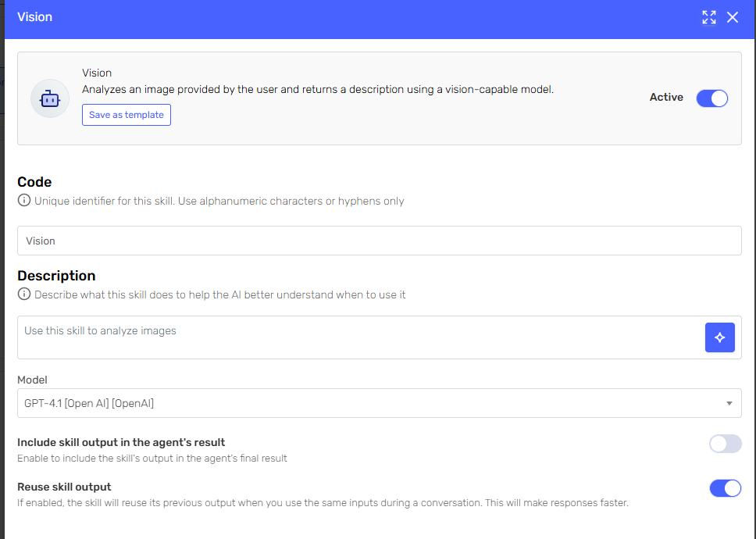Click the info icon under Code

pyautogui.click(x=24, y=200)
